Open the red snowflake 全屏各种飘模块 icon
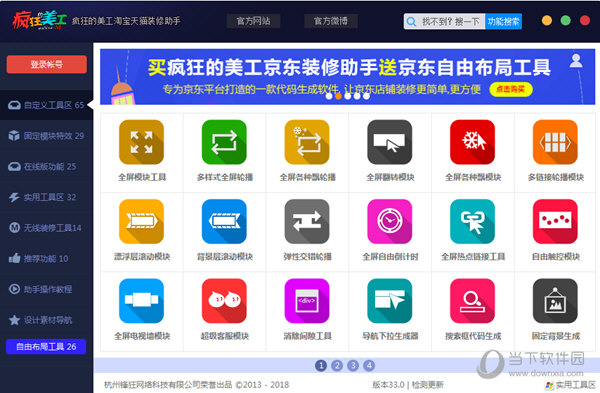 pos(473,142)
